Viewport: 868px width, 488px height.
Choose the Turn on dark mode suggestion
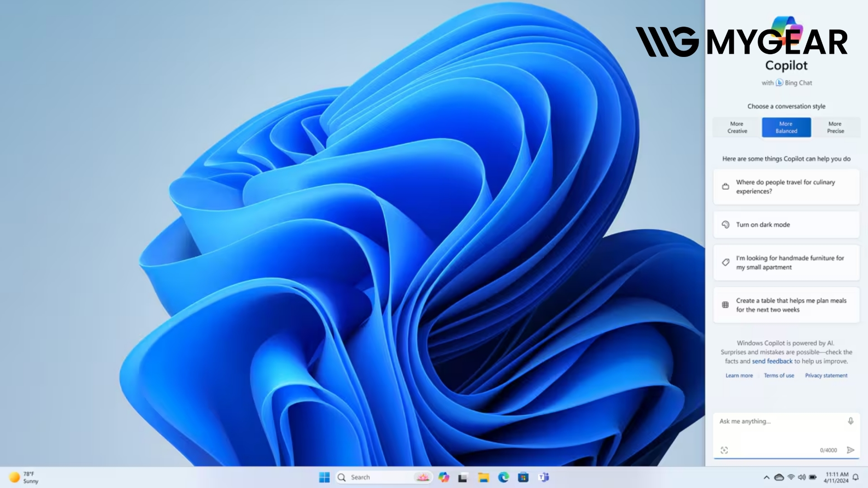[x=787, y=225]
